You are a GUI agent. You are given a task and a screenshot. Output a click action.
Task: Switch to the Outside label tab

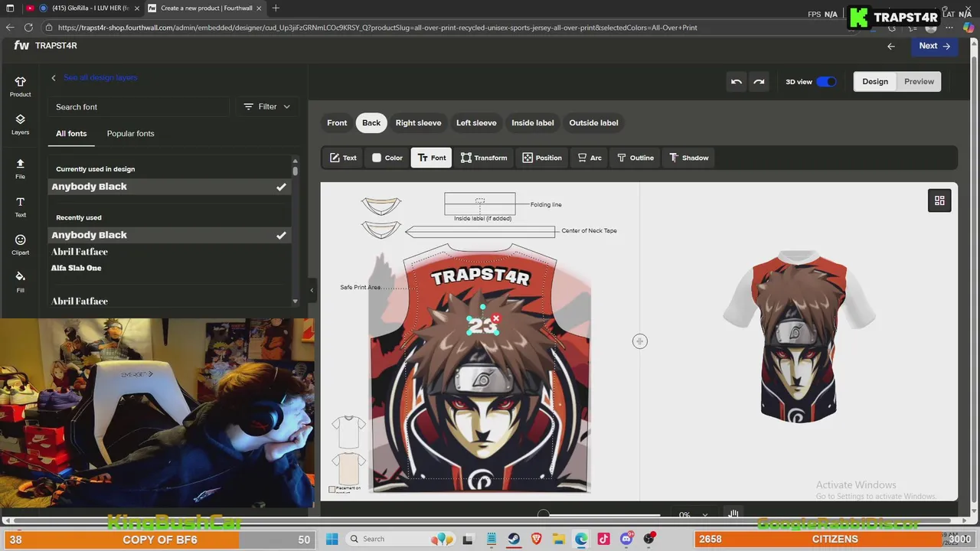pos(593,122)
